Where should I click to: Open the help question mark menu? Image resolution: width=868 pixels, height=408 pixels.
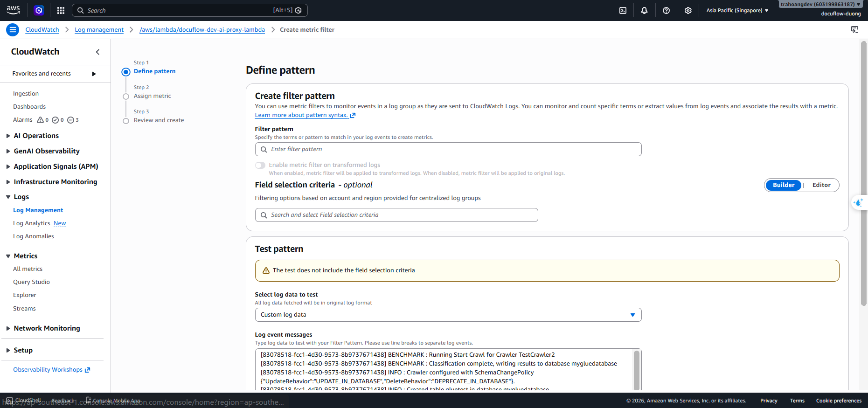(666, 10)
